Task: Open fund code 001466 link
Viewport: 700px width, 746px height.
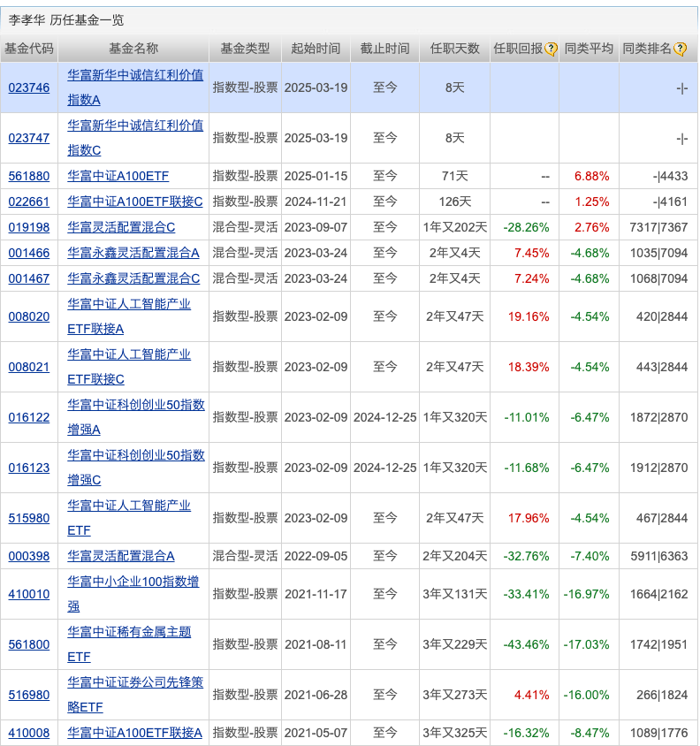Action: click(29, 253)
